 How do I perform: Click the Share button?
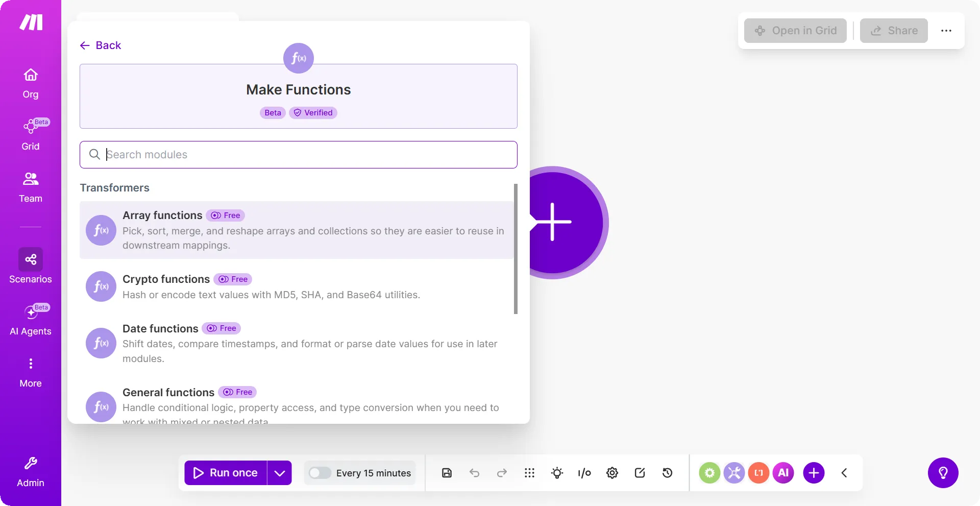(894, 31)
